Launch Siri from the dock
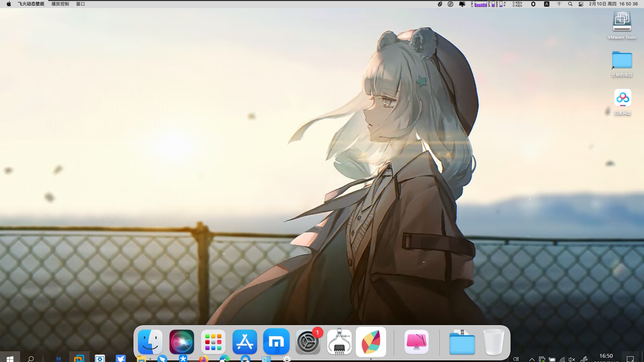 coord(181,342)
